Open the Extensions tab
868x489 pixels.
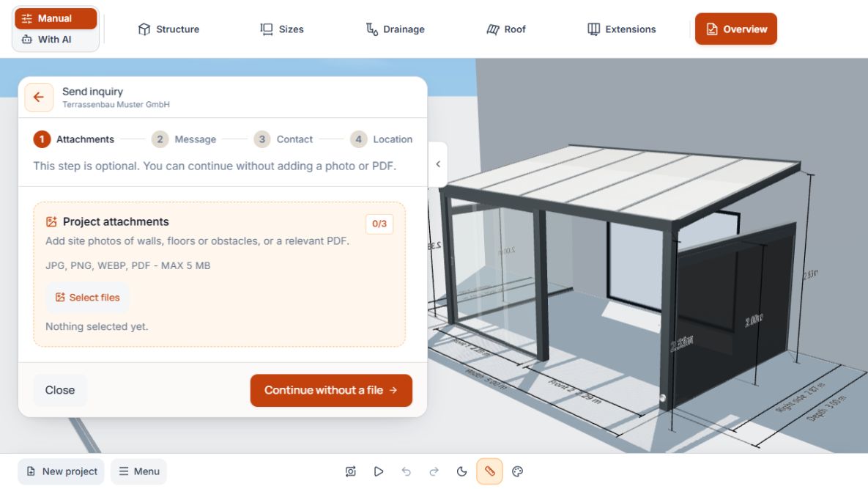622,29
